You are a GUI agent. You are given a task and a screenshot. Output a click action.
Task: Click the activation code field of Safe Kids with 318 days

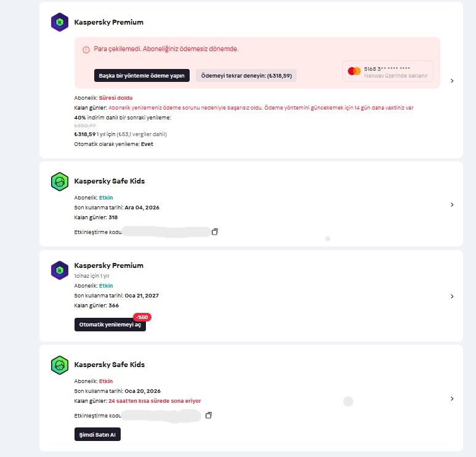click(166, 232)
